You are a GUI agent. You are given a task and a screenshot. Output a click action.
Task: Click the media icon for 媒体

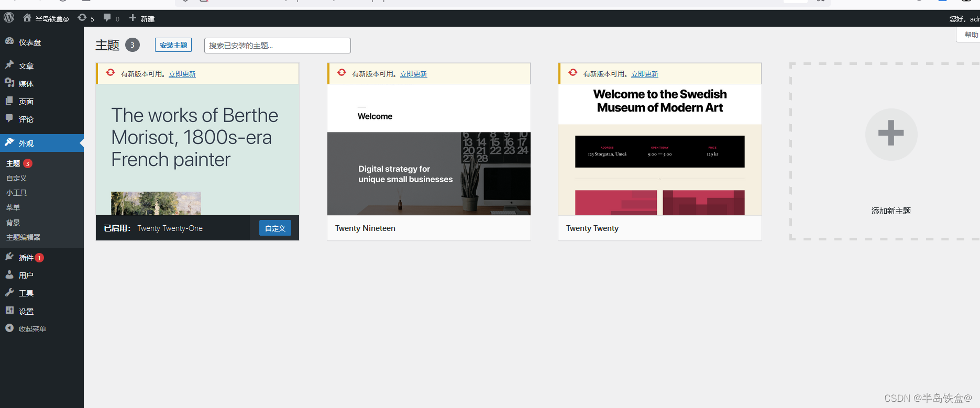point(9,83)
